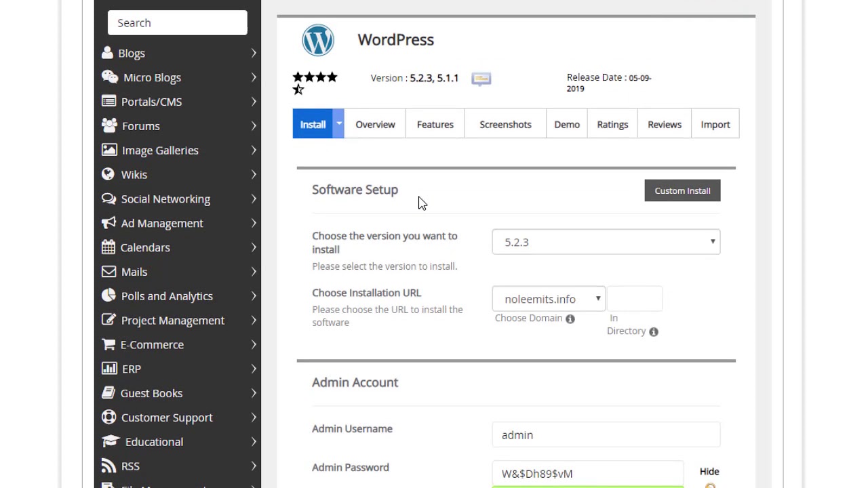Open the Project Management category
This screenshot has width=868, height=488.
(178, 320)
